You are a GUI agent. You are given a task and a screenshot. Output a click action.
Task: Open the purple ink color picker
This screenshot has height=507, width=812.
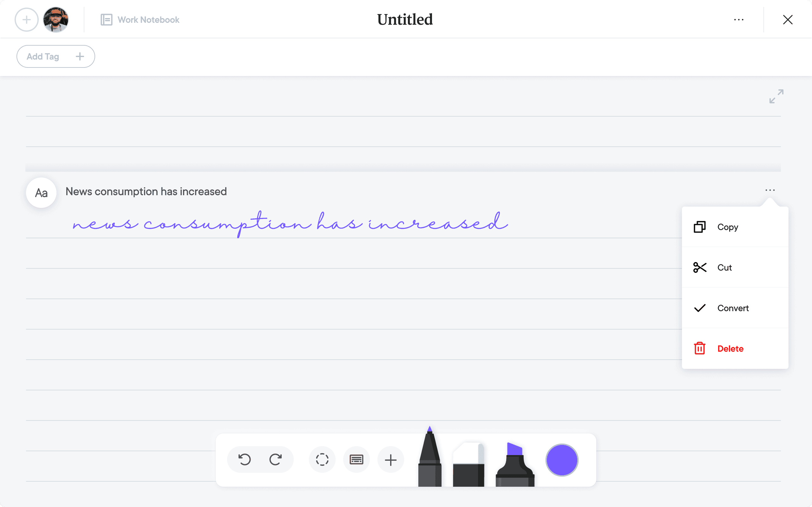(562, 460)
